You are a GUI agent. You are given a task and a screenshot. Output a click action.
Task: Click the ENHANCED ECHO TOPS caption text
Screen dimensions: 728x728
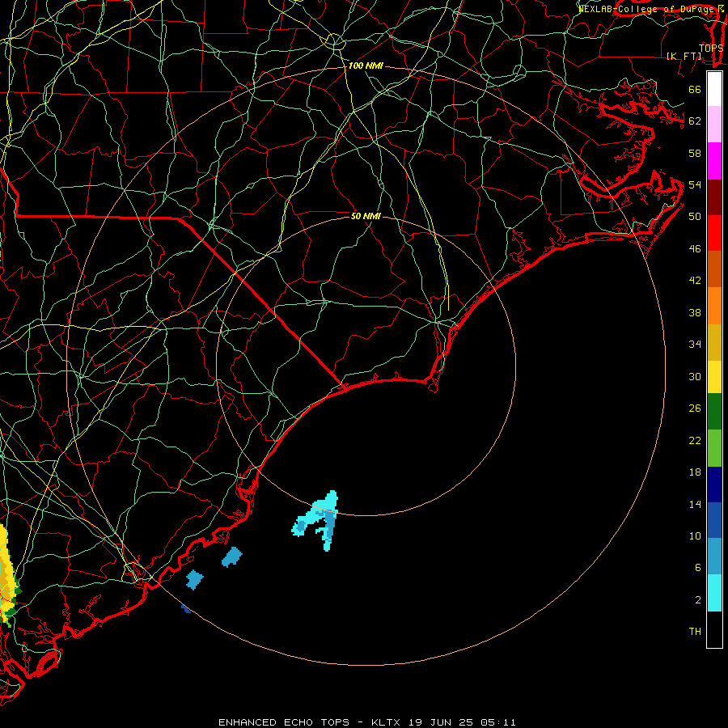284,722
